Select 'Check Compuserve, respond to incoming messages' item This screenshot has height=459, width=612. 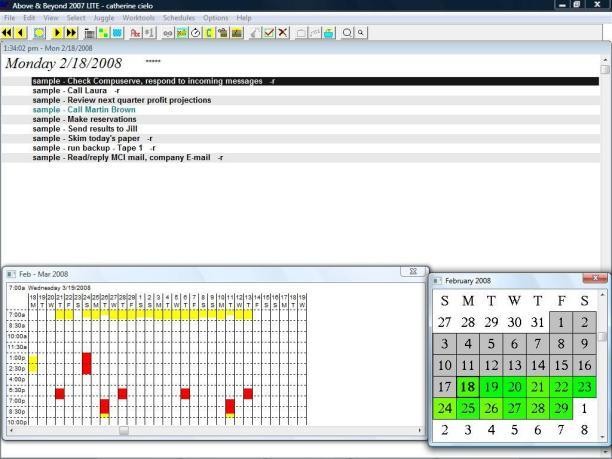tap(315, 81)
